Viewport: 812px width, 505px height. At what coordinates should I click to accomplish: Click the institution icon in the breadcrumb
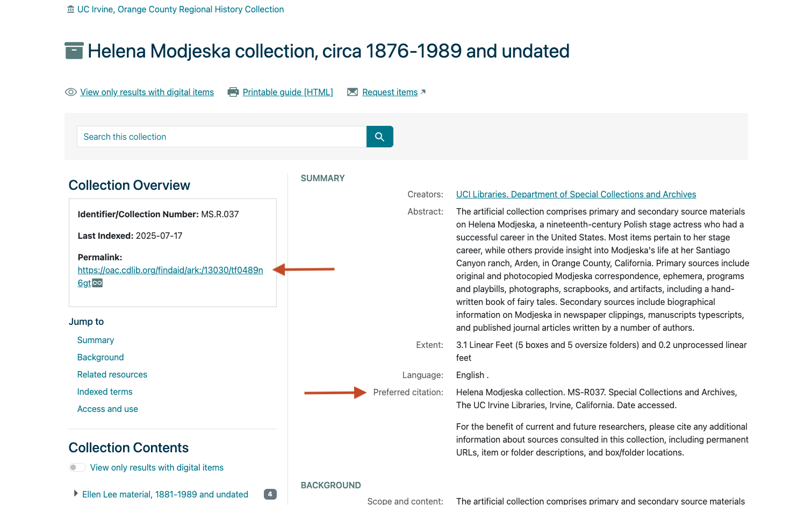pos(70,9)
